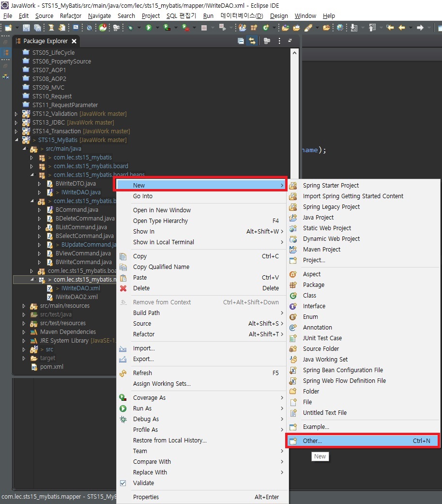The width and height of the screenshot is (442, 504).
Task: Click the Paste clipboard icon
Action: pyautogui.click(x=123, y=278)
